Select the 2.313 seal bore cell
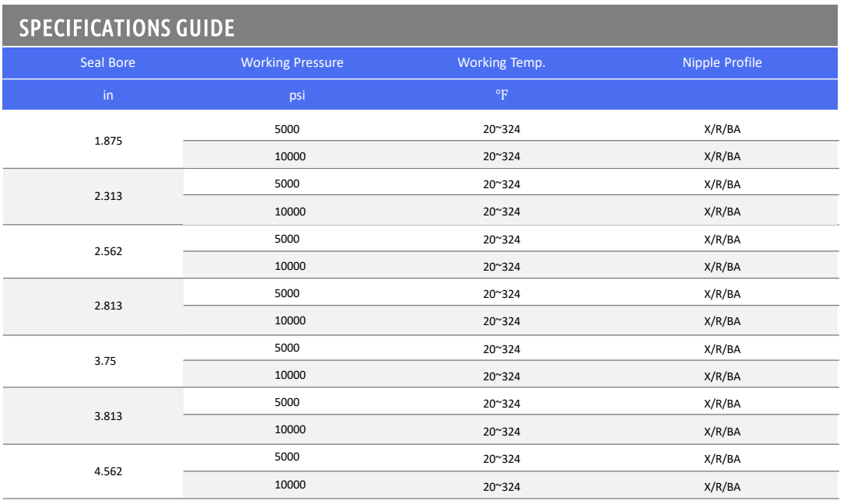Image resolution: width=844 pixels, height=504 pixels. tap(109, 197)
